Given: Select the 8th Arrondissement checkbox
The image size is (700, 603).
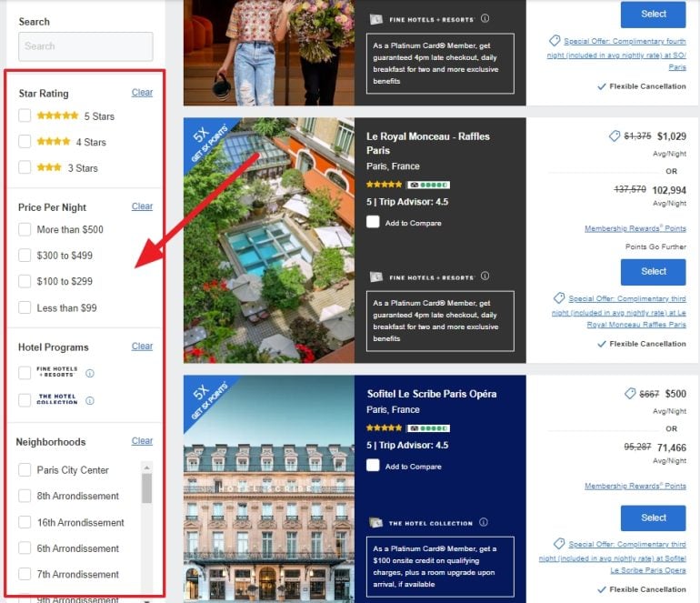Looking at the screenshot, I should click(x=25, y=496).
